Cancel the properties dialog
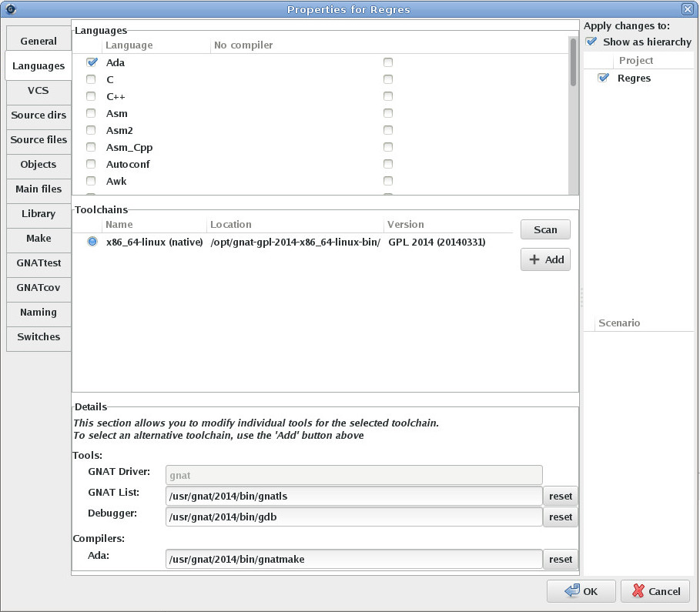700x612 pixels. 656,591
